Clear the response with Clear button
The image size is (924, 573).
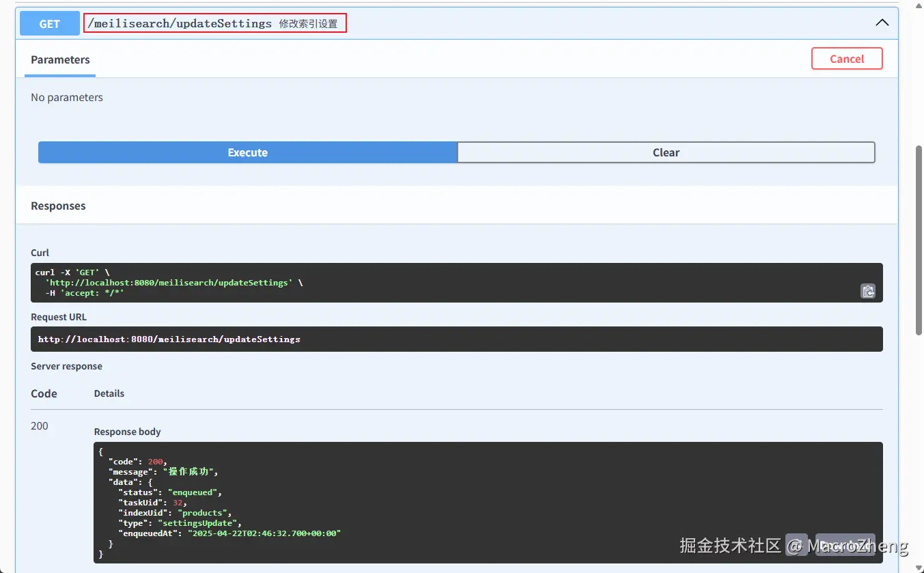click(666, 152)
